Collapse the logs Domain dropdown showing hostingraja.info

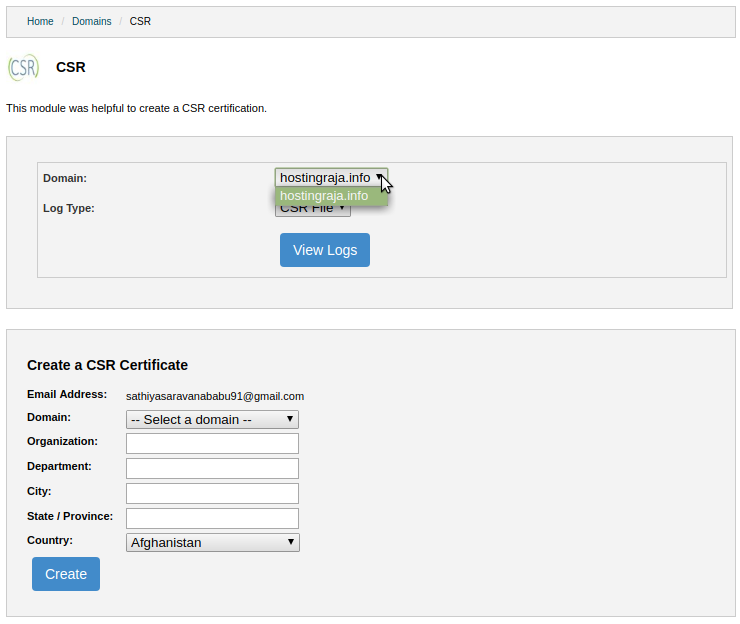(x=330, y=177)
